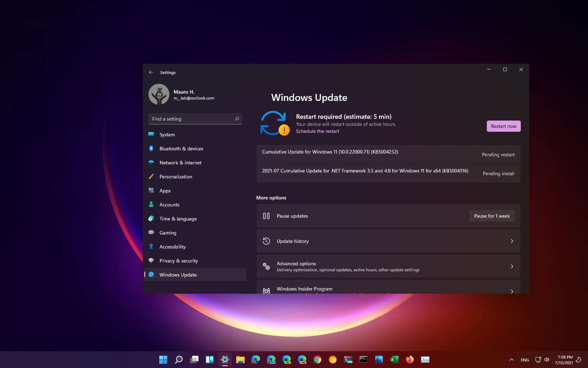Open the Schedule the restart link
The width and height of the screenshot is (588, 368).
[317, 131]
